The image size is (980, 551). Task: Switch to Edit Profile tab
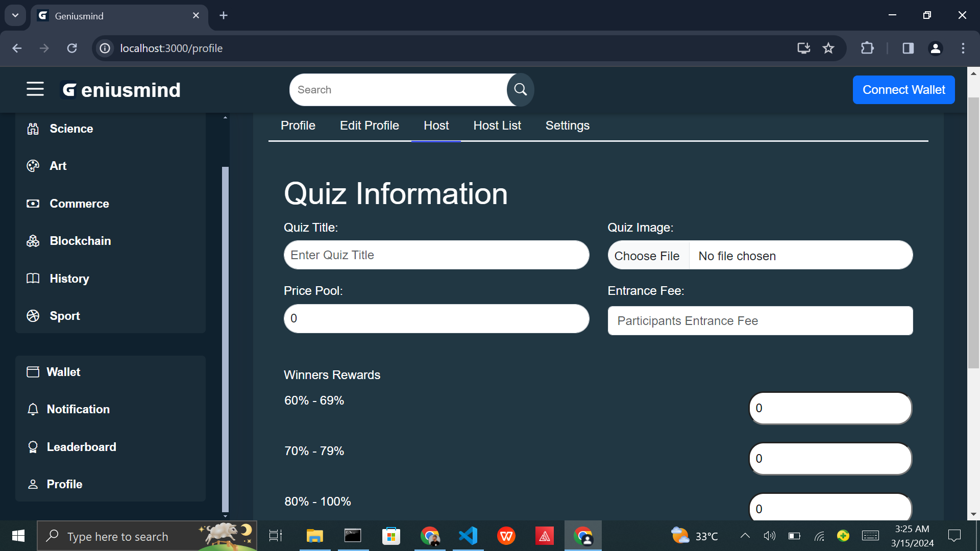tap(369, 126)
